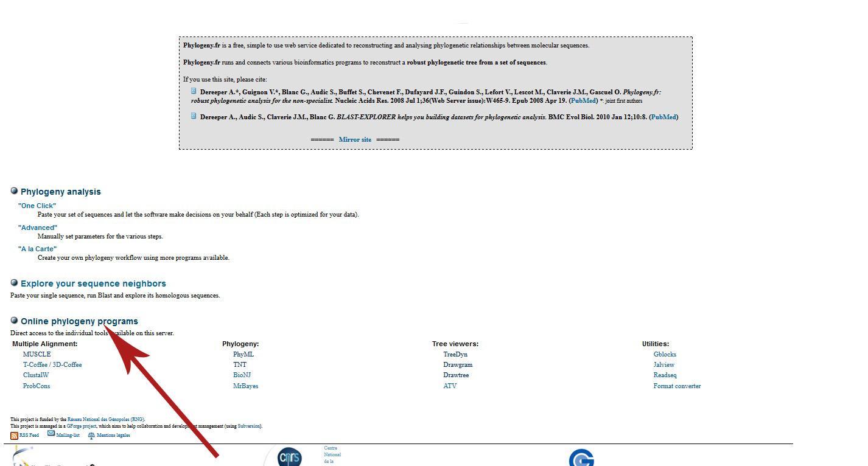Viewport: 868px width, 466px height.
Task: Open Online phylogeny programs heading
Action: click(79, 321)
